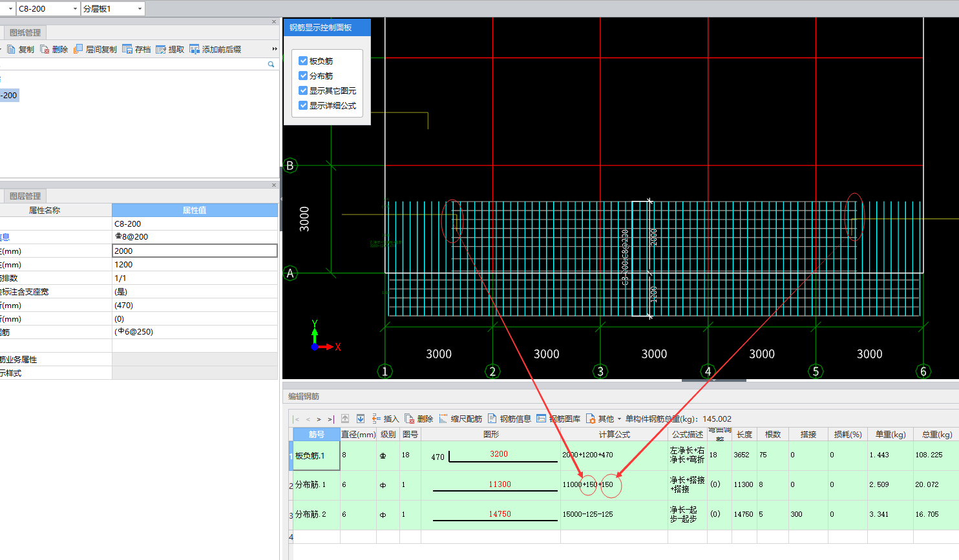
Task: Click the property value field showing 2000
Action: click(x=195, y=251)
